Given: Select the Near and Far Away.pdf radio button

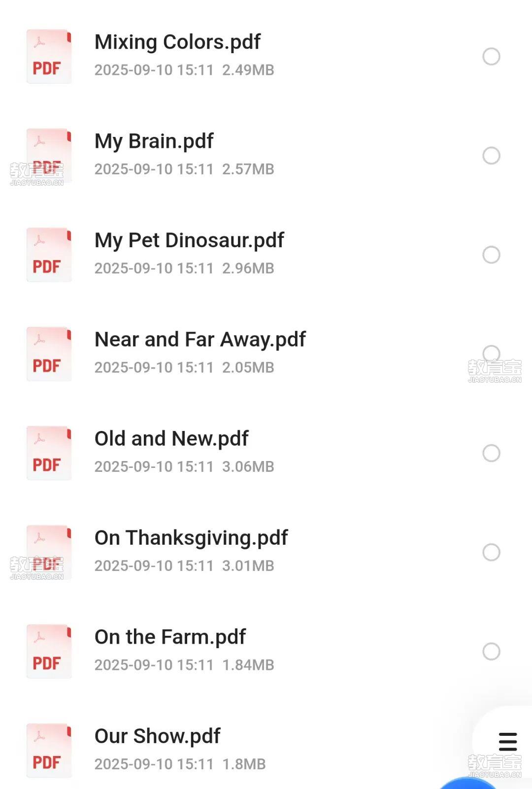Looking at the screenshot, I should pos(491,353).
